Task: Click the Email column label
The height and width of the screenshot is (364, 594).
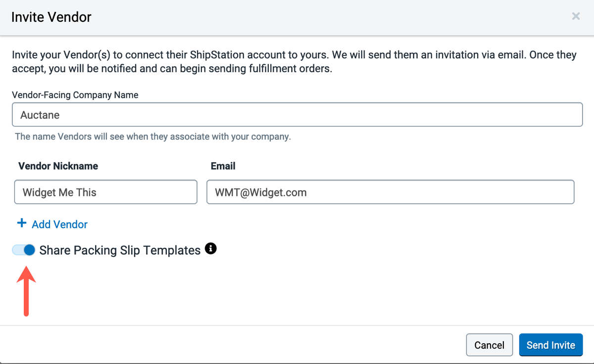Action: point(223,166)
